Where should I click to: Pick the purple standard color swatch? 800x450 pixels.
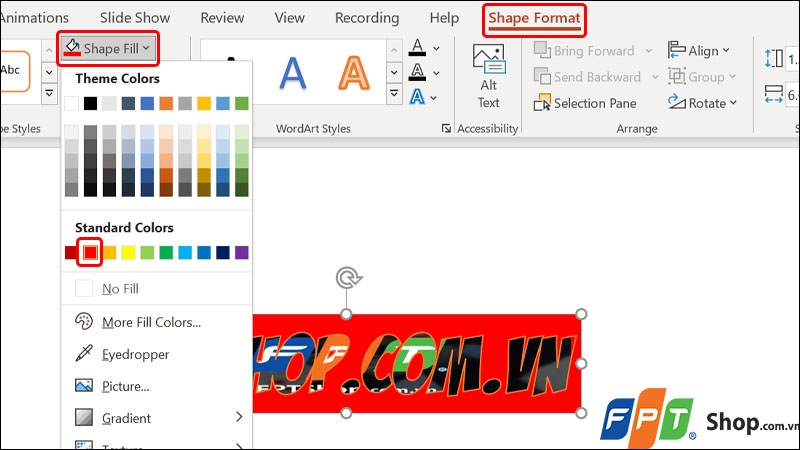click(241, 252)
